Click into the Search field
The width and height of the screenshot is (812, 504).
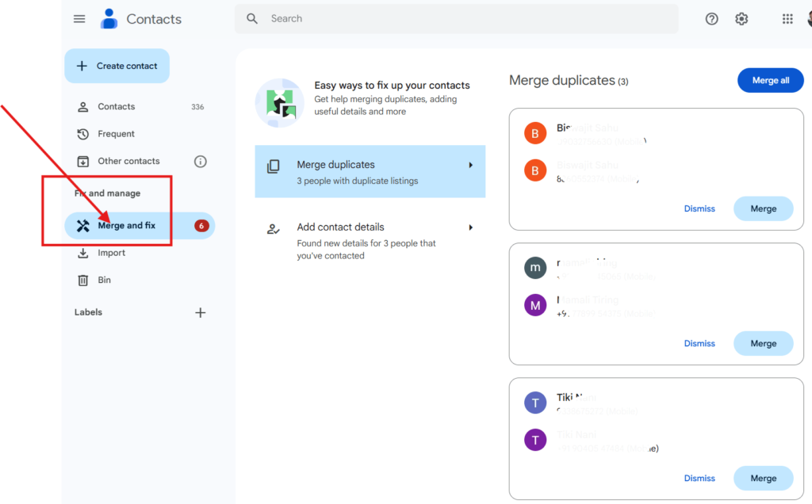[x=457, y=19]
